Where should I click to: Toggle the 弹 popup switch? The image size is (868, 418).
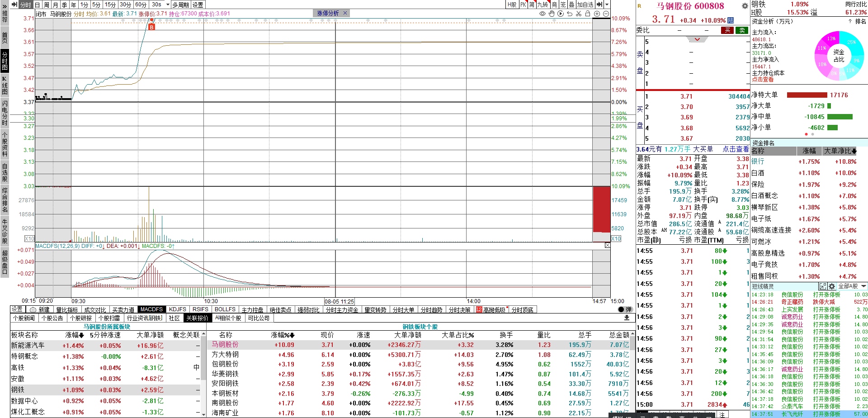[x=625, y=310]
